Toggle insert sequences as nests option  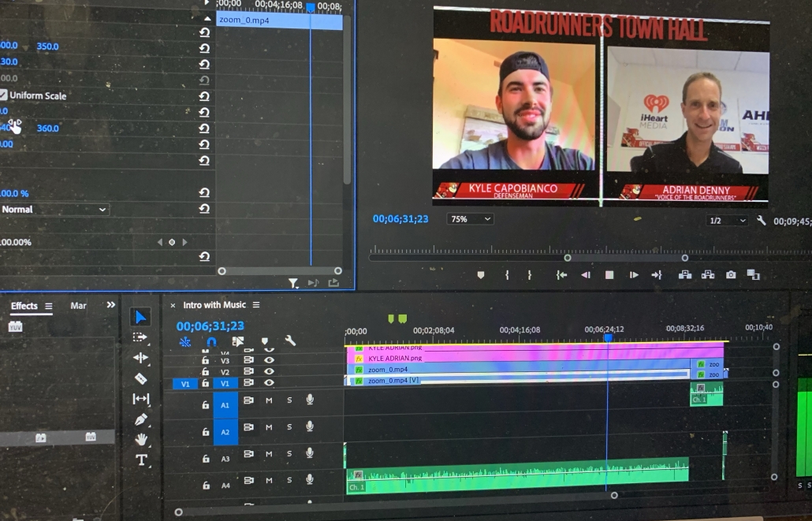[185, 341]
